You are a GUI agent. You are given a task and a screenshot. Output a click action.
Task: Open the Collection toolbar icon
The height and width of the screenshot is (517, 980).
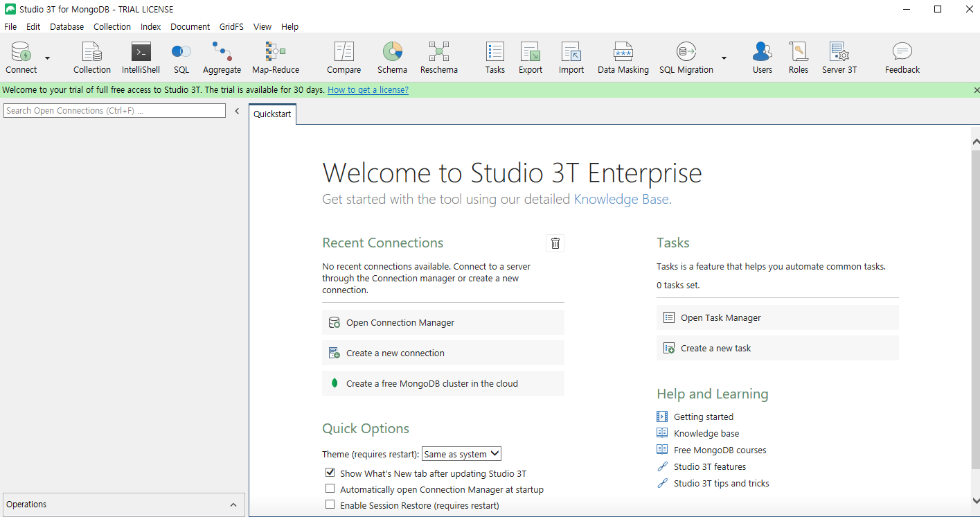tap(92, 58)
